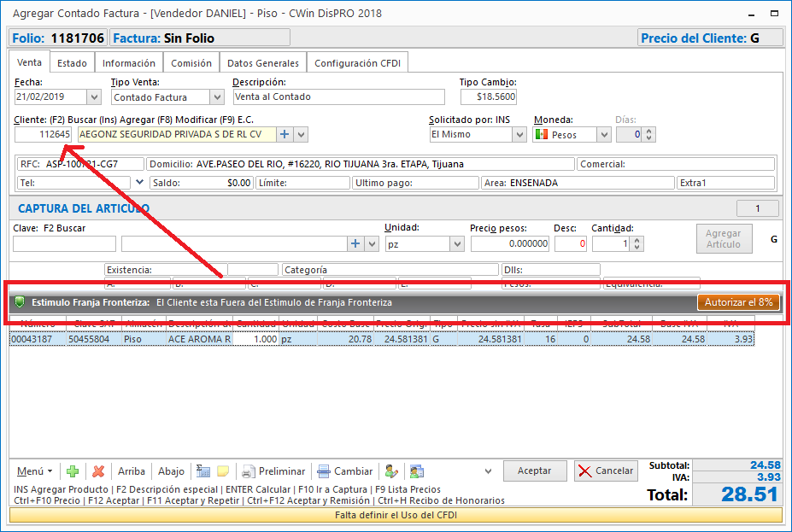Click the Aceptar button
Image resolution: width=792 pixels, height=532 pixels.
pyautogui.click(x=534, y=471)
